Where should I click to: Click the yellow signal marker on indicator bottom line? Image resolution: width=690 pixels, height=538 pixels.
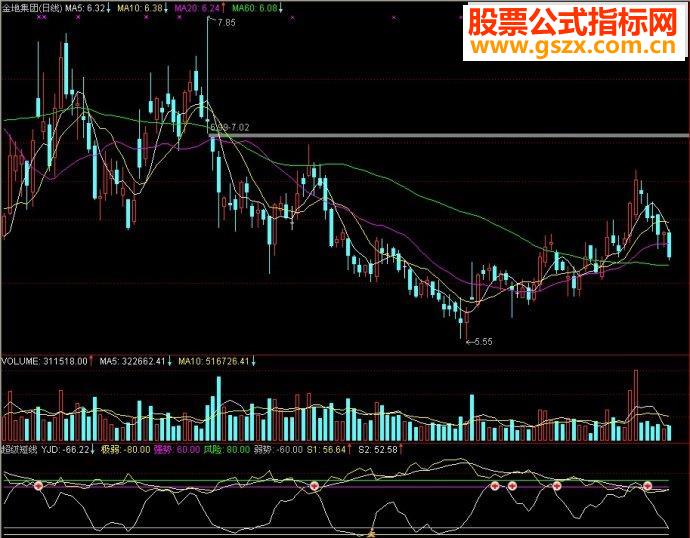tap(371, 534)
